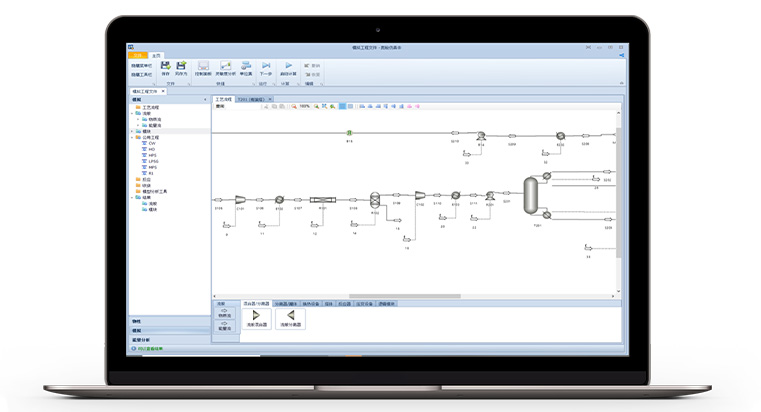Expand the collapsed tree node under the stream items
This screenshot has height=412, width=761.
[x=133, y=129]
